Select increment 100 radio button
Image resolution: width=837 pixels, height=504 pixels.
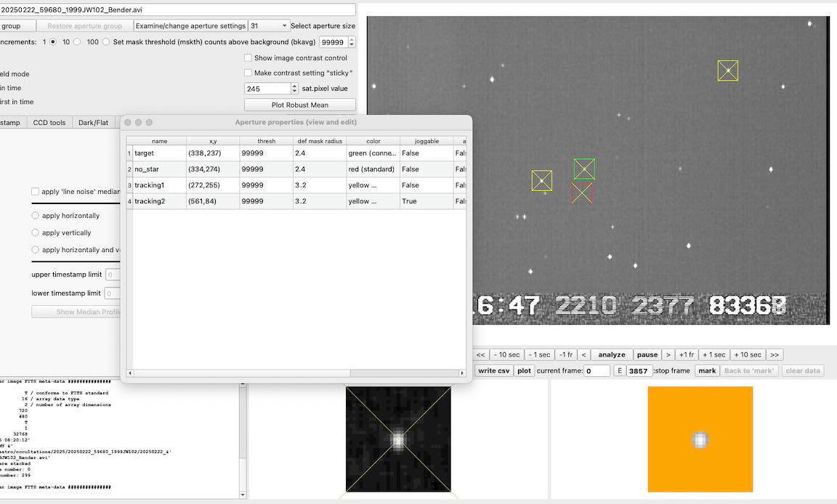pyautogui.click(x=105, y=42)
